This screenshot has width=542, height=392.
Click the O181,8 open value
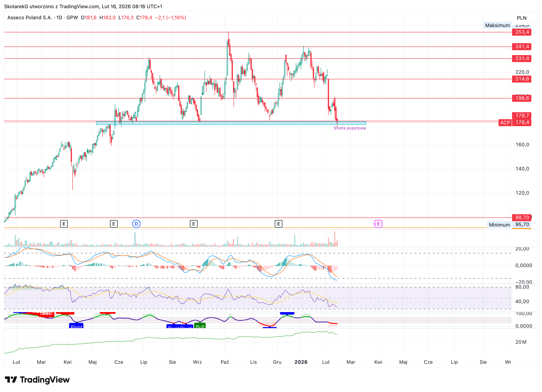89,17
